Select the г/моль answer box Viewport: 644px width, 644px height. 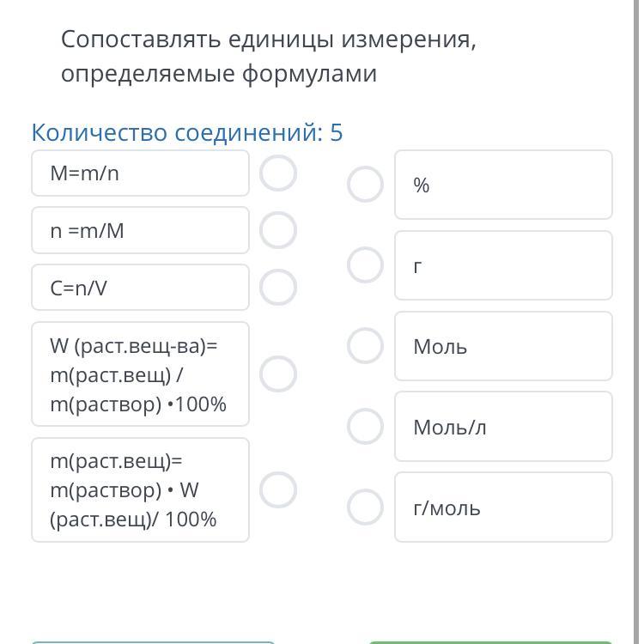click(x=503, y=507)
